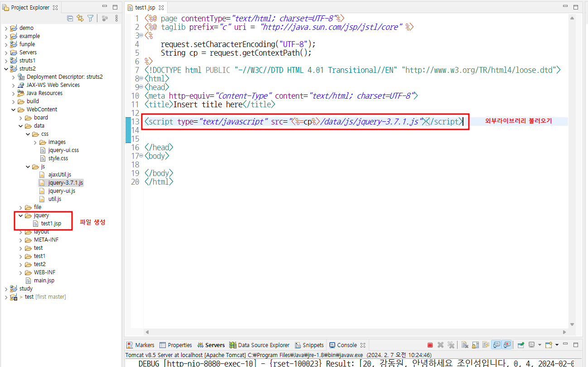Expand the struts1 project
The width and height of the screenshot is (588, 367).
tap(6, 61)
